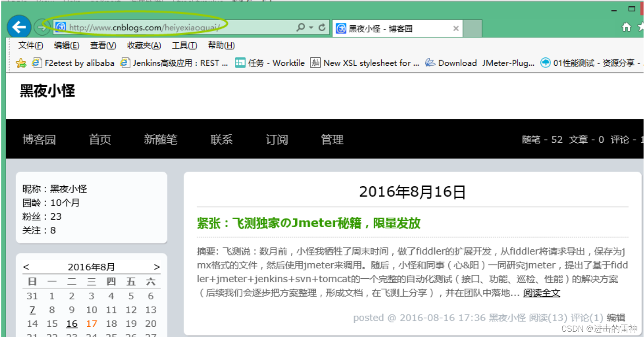This screenshot has width=644, height=337.
Task: Click the 随笔 - 52 stats text
Action: [x=542, y=140]
